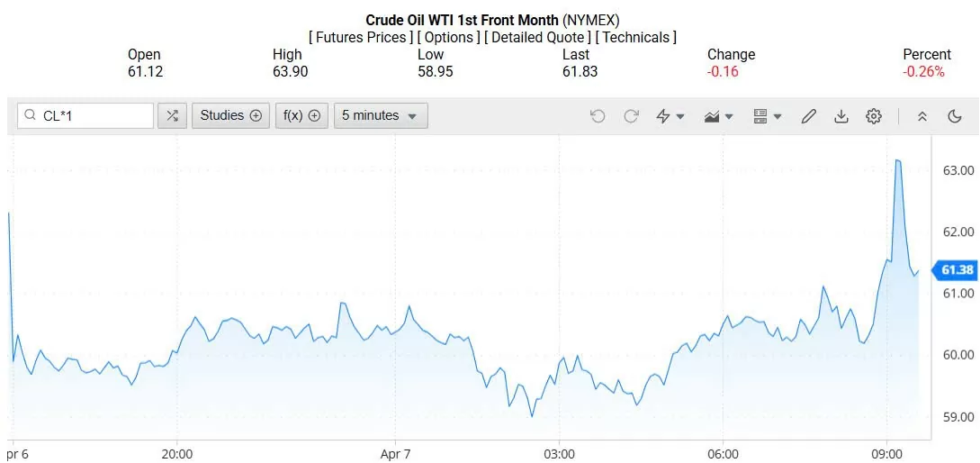Open the Detailed Quote link
The height and width of the screenshot is (463, 980).
537,37
